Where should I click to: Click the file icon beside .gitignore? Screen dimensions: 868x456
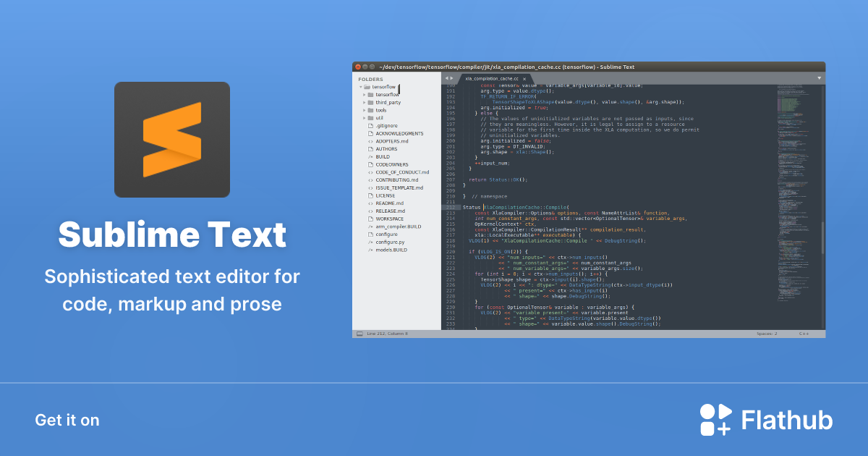click(370, 126)
